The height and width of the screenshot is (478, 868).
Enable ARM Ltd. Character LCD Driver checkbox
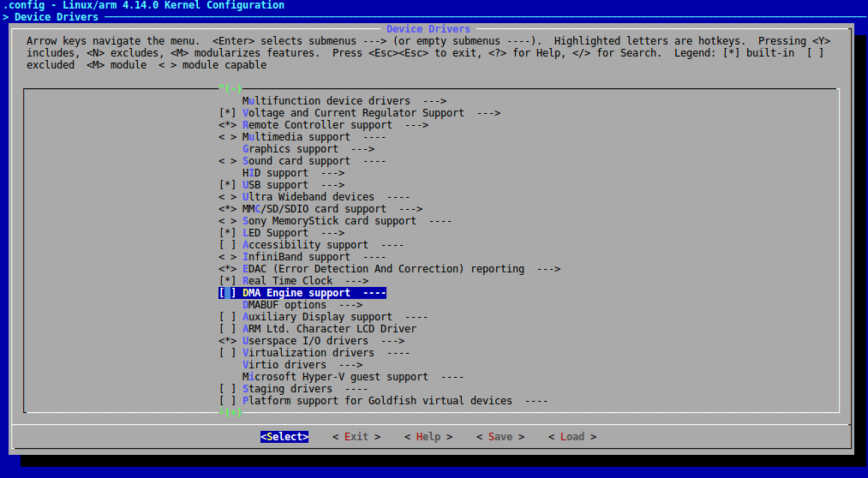point(228,329)
